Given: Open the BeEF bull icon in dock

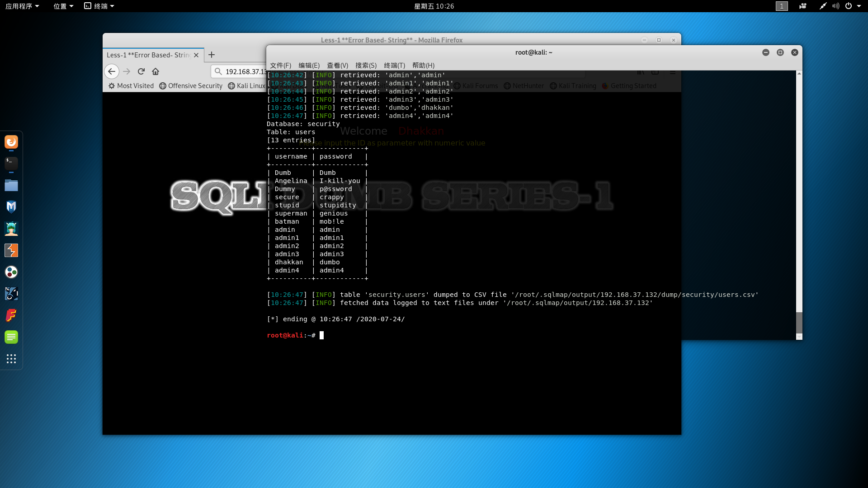Looking at the screenshot, I should [11, 294].
